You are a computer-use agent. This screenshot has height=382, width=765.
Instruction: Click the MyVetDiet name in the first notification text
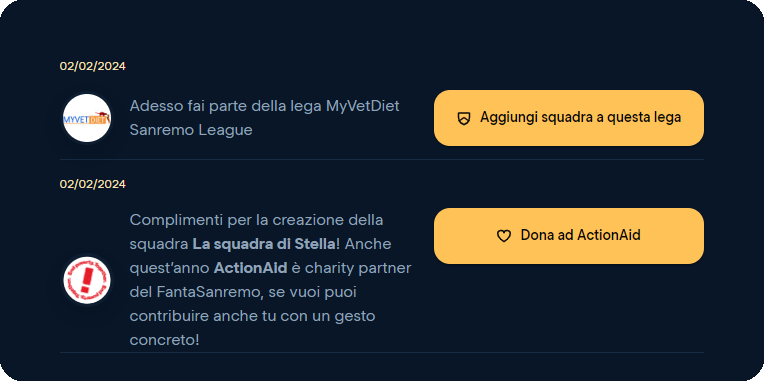click(362, 106)
